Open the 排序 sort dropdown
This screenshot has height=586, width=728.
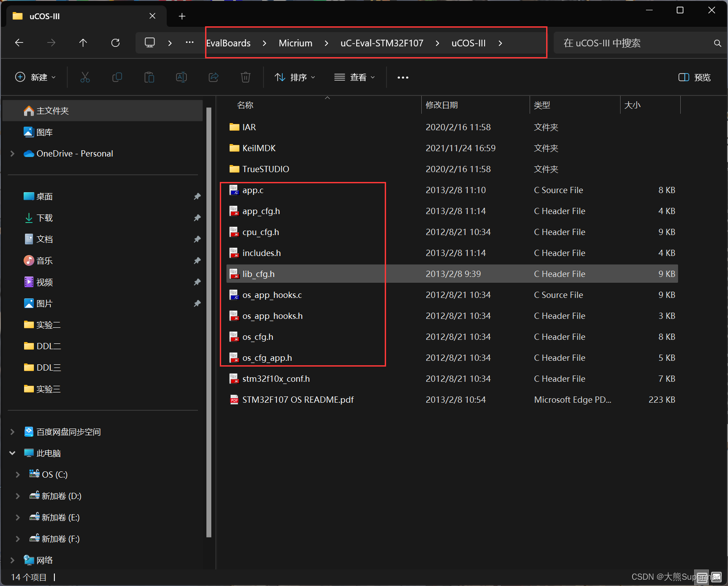coord(295,77)
